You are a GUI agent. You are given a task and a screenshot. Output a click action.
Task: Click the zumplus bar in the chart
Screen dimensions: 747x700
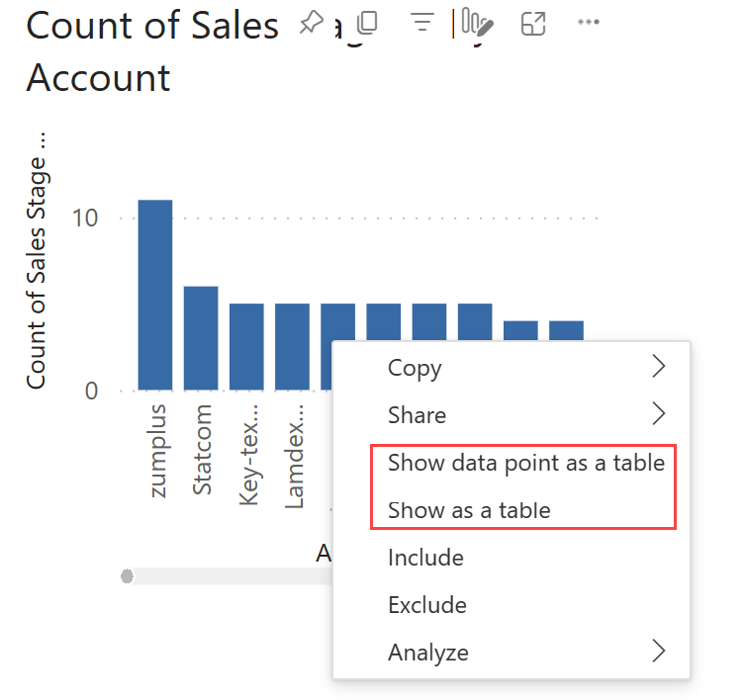pos(155,295)
